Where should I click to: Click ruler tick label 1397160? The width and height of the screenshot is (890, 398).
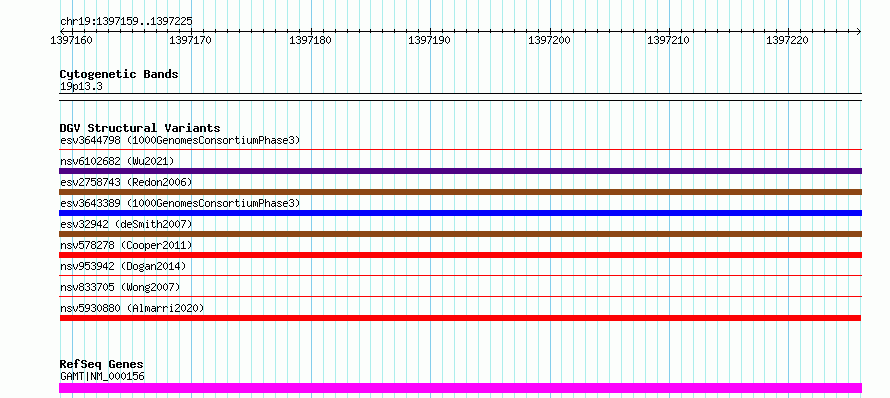coord(72,40)
